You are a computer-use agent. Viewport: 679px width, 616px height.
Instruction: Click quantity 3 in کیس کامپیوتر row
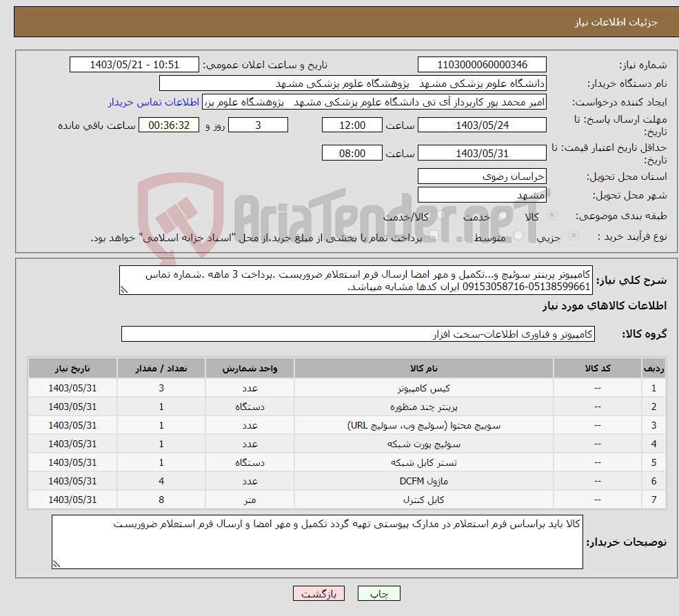(x=161, y=389)
